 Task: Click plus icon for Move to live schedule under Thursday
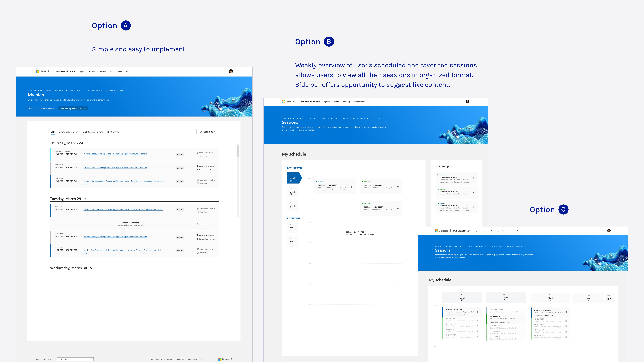[197, 166]
